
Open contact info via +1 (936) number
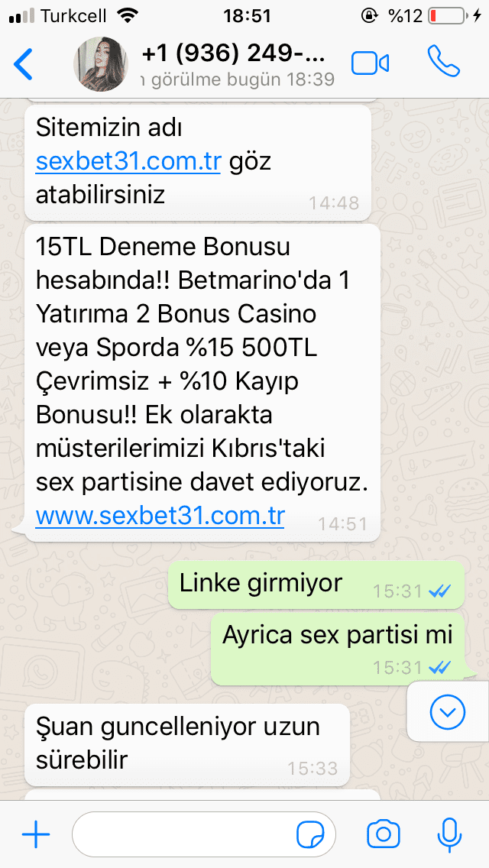(x=233, y=54)
